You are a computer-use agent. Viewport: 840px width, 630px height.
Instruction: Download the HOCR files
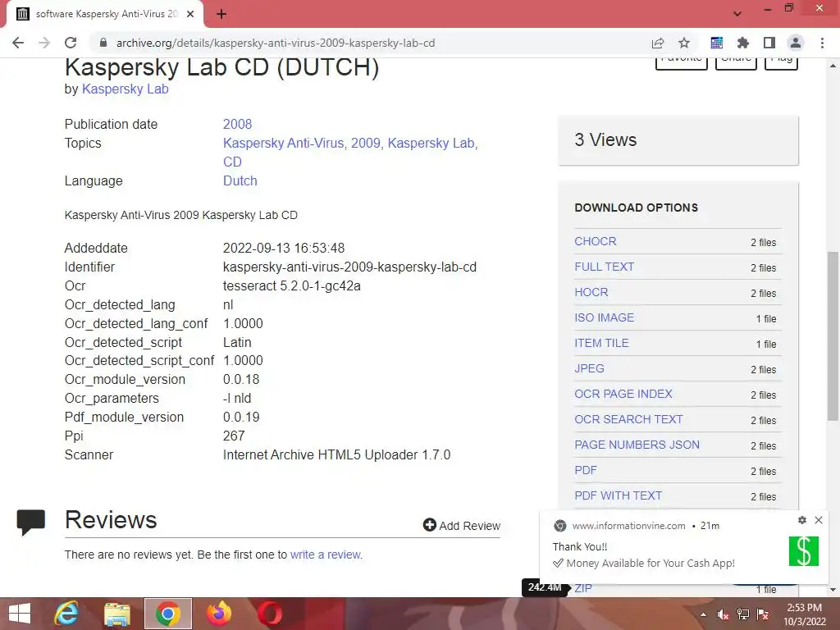[591, 293]
